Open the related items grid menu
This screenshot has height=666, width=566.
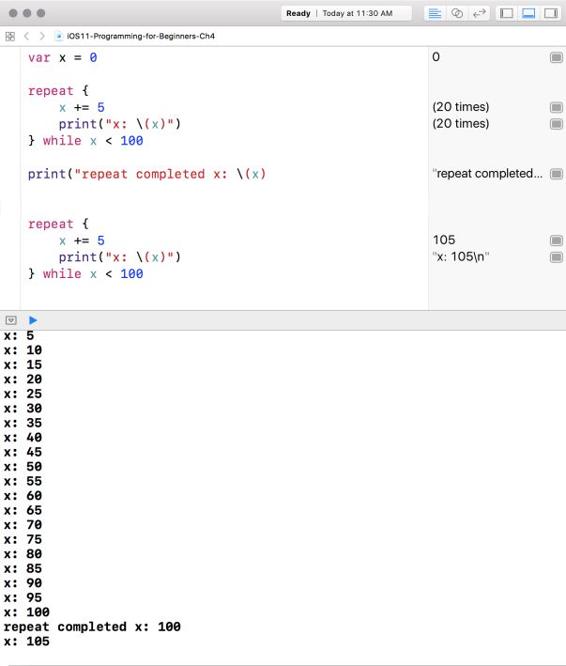coord(10,37)
